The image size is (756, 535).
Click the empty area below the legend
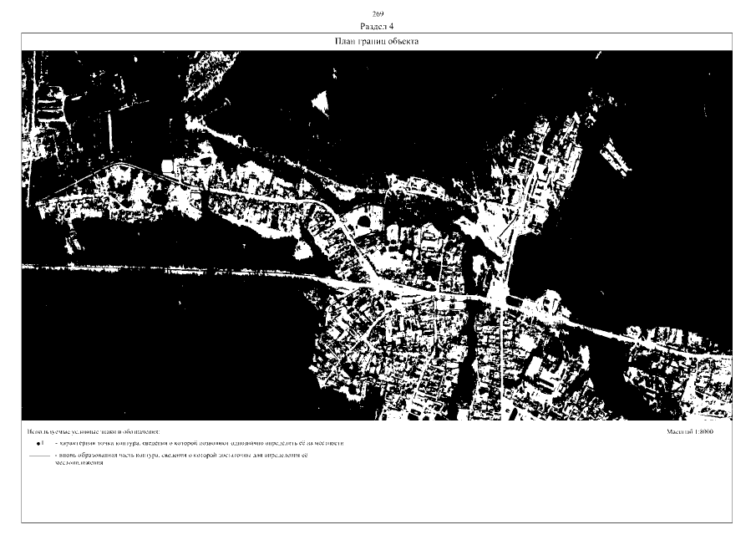click(376, 497)
